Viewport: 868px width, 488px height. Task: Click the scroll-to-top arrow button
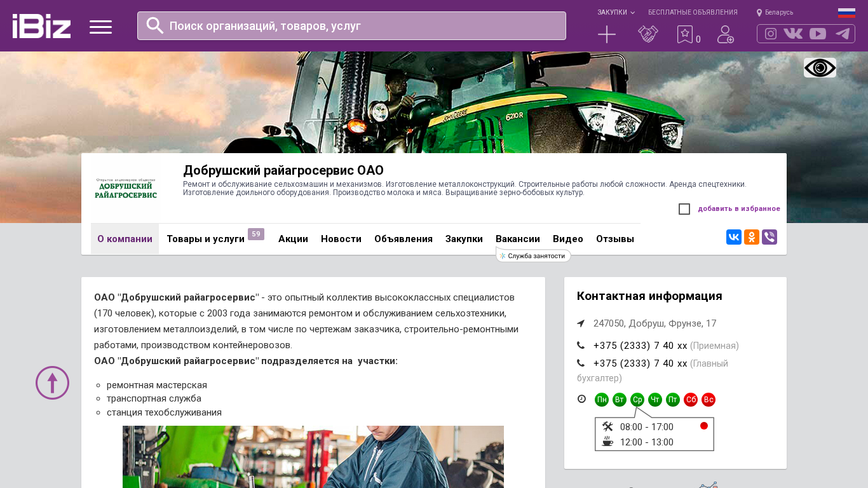tap(52, 383)
